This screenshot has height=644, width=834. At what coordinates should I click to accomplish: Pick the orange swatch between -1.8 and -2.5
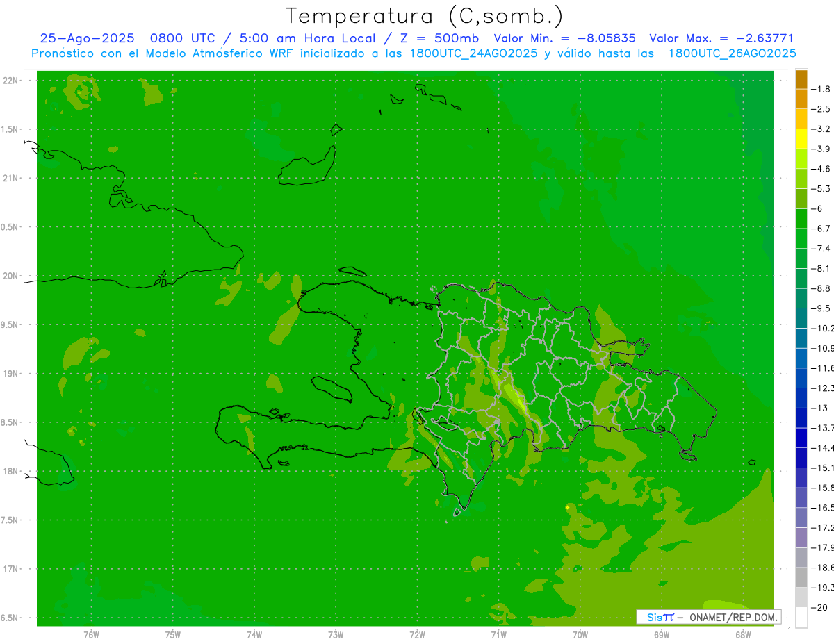801,99
